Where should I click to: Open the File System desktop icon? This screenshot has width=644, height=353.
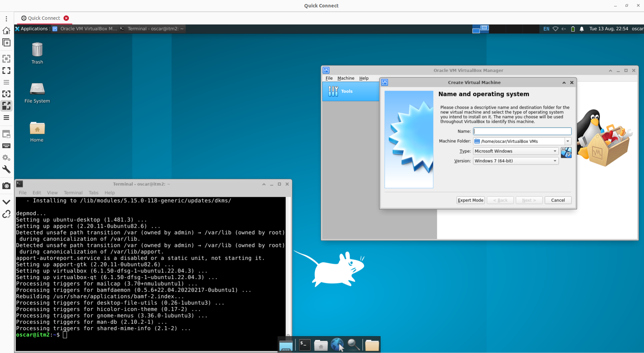(x=37, y=89)
